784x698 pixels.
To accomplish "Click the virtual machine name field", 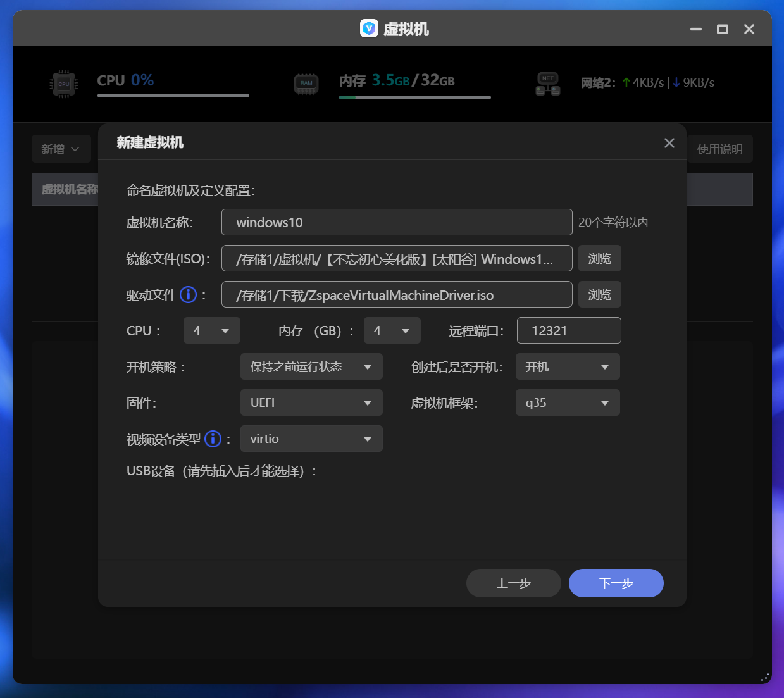I will coord(397,222).
